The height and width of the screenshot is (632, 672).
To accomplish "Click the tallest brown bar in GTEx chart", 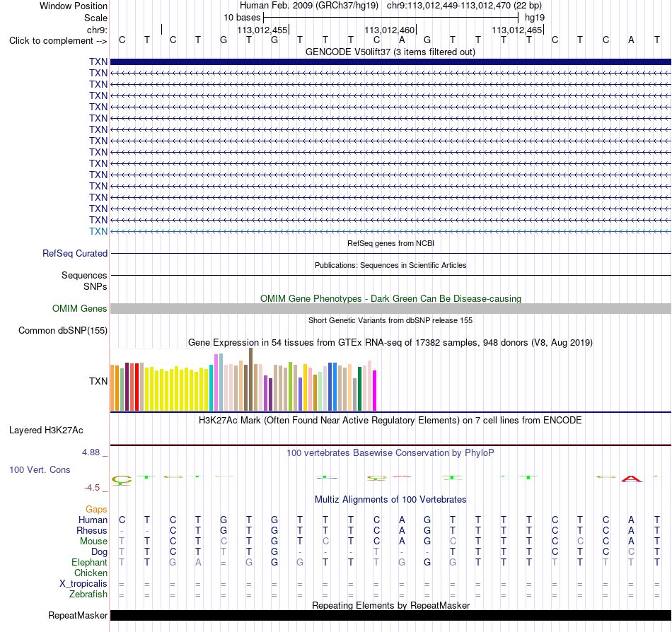I will 250,380.
